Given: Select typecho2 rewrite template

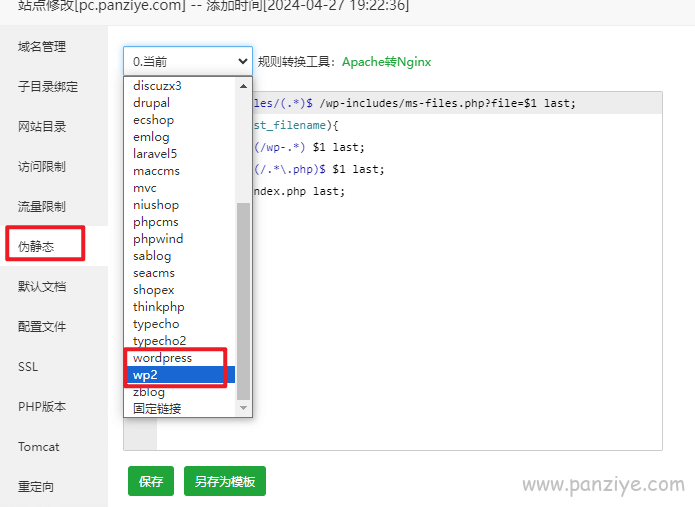Looking at the screenshot, I should point(180,341).
